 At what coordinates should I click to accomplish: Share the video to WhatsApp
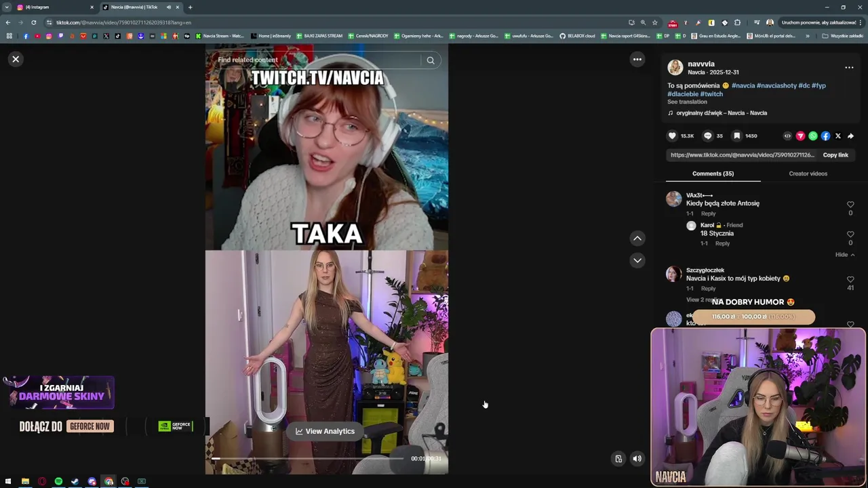tap(813, 136)
